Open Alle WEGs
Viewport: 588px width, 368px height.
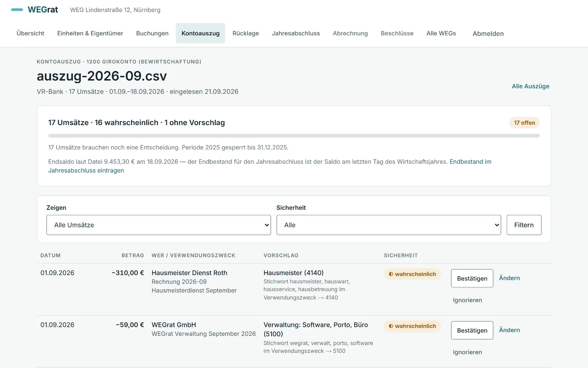(x=441, y=33)
